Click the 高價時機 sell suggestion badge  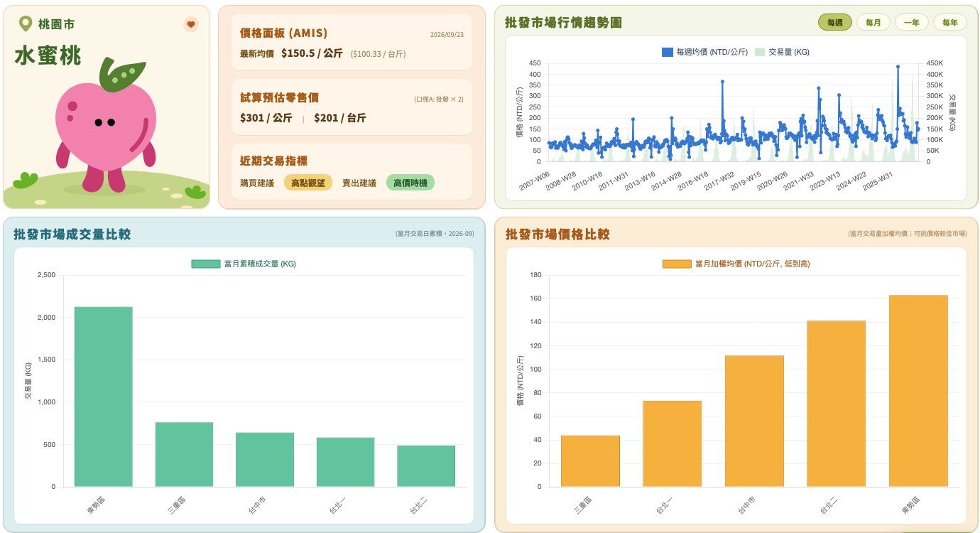[410, 183]
